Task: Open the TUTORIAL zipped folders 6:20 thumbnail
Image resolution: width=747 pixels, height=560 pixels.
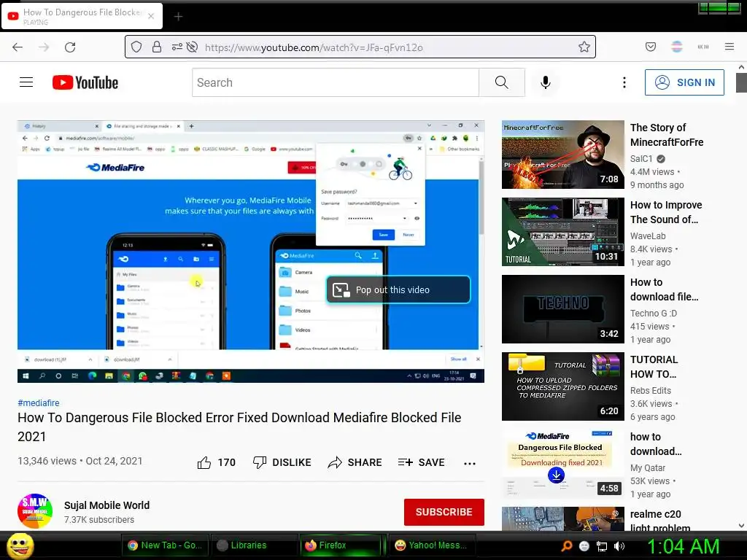Action: pos(562,386)
